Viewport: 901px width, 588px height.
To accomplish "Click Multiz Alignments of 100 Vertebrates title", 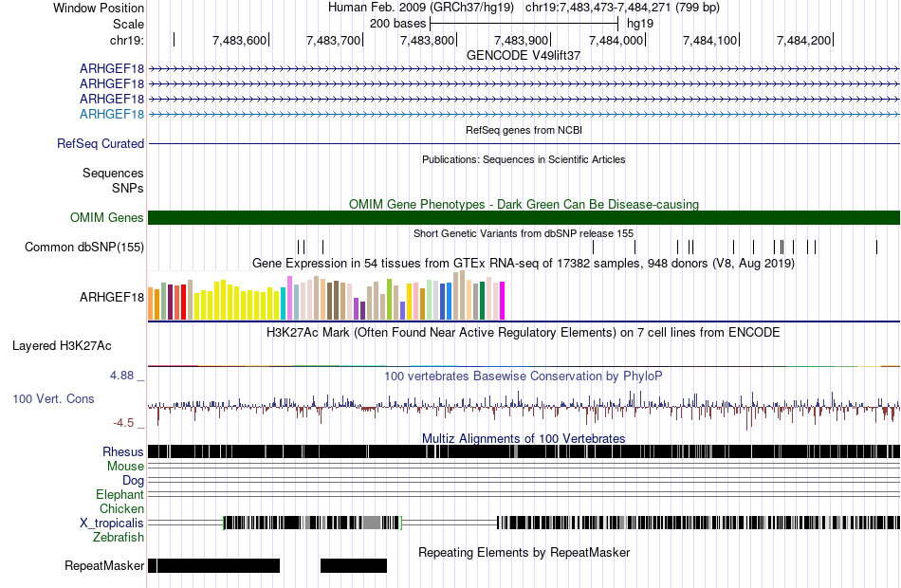I will point(524,438).
